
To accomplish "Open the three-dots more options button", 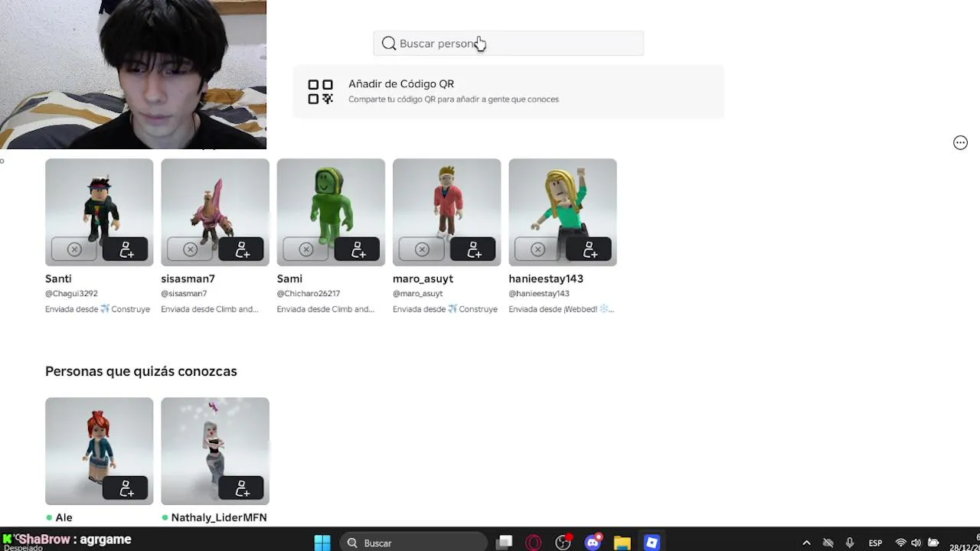I will pyautogui.click(x=960, y=143).
